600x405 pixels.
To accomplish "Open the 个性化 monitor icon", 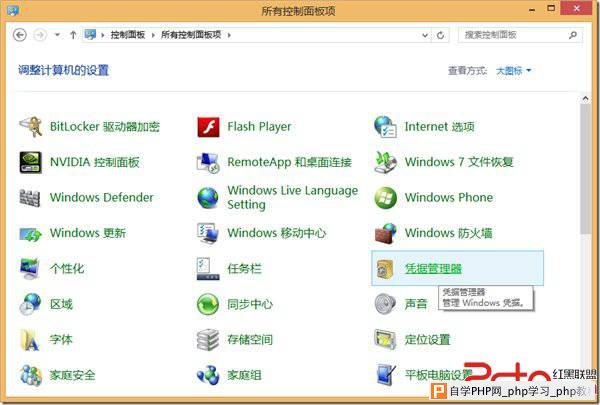I will (30, 269).
